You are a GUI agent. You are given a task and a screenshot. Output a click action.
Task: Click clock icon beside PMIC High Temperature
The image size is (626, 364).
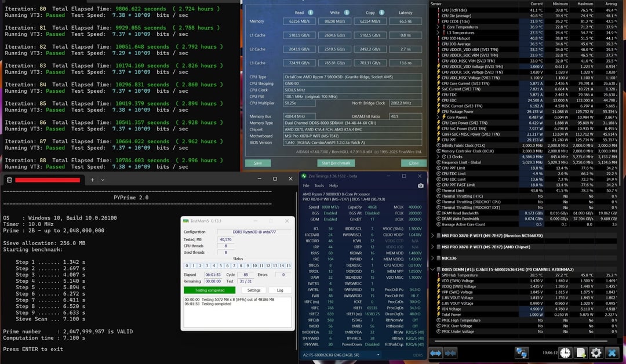point(438,320)
